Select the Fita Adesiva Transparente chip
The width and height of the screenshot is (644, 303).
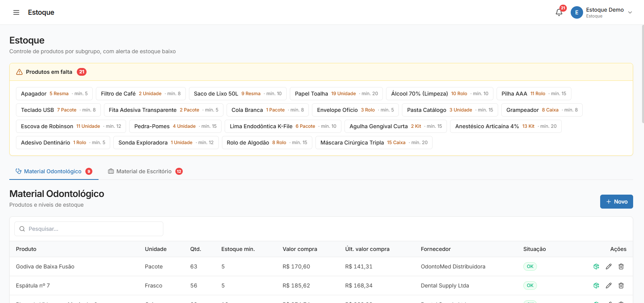[x=164, y=110]
